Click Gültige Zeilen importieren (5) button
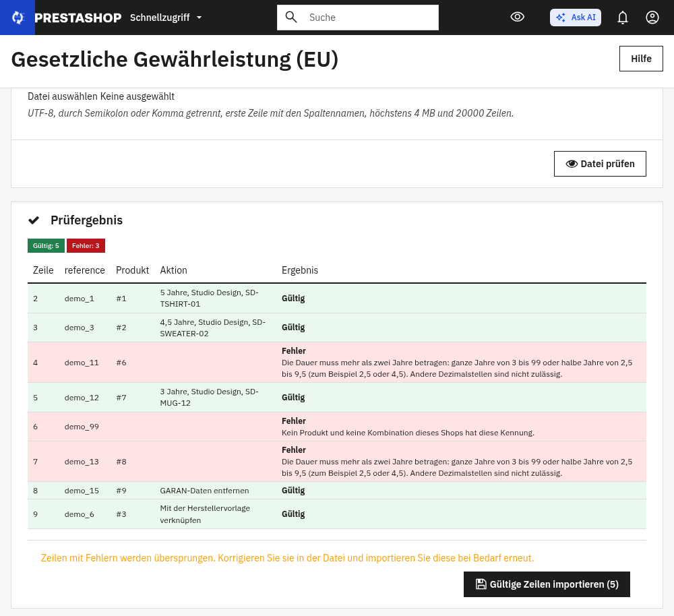Image resolution: width=674 pixels, height=616 pixels. click(547, 584)
